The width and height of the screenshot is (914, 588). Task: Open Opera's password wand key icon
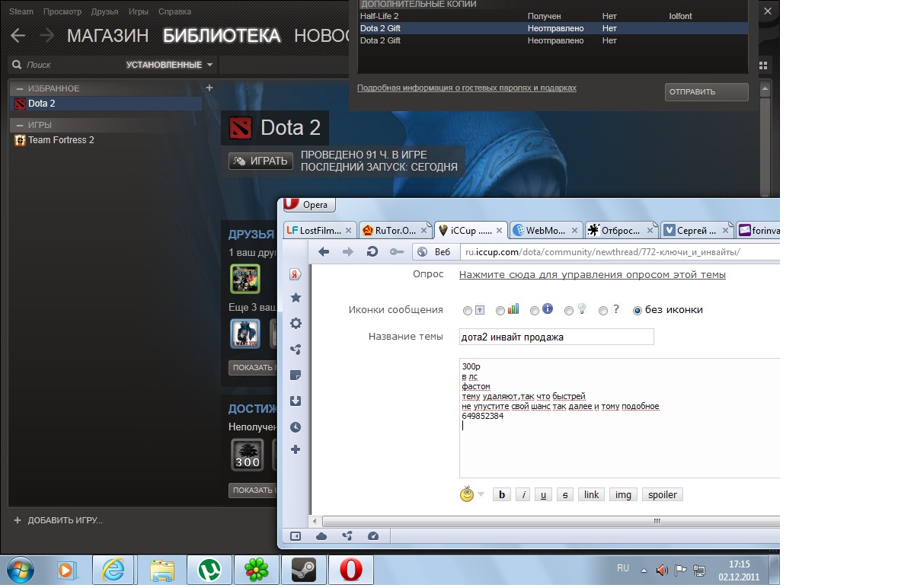[x=396, y=252]
